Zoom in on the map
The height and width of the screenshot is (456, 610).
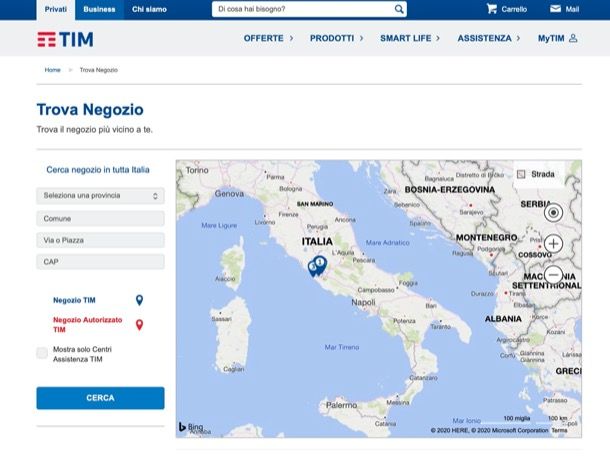click(553, 244)
